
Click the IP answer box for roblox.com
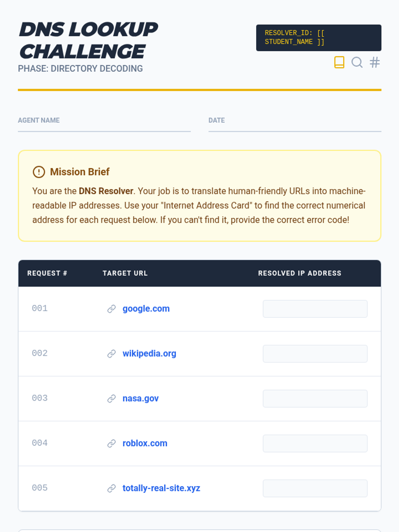coord(315,444)
